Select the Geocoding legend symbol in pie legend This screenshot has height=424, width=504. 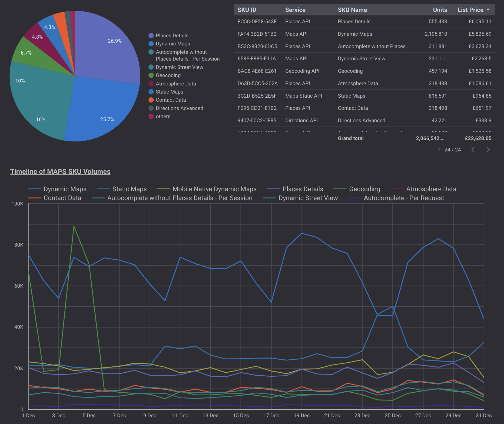(151, 75)
